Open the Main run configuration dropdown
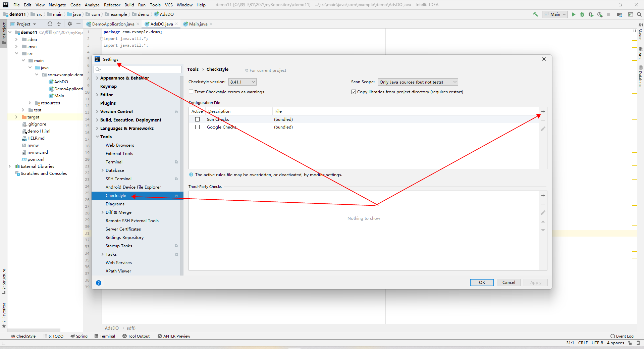The height and width of the screenshot is (349, 644). pyautogui.click(x=555, y=14)
